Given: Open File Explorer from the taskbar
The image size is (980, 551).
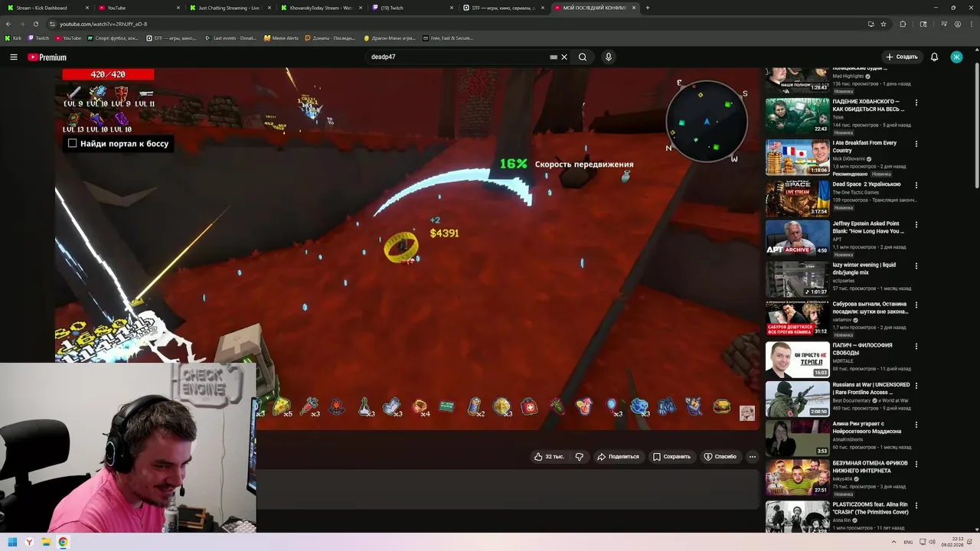Looking at the screenshot, I should point(46,542).
